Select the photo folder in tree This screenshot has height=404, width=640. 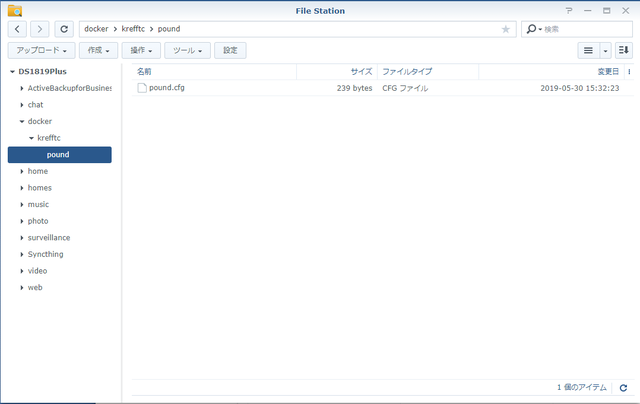click(x=38, y=221)
